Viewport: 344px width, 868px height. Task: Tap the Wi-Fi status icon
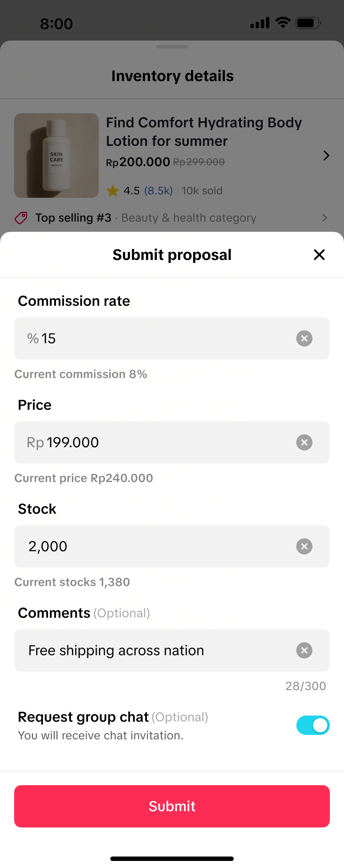pos(283,22)
